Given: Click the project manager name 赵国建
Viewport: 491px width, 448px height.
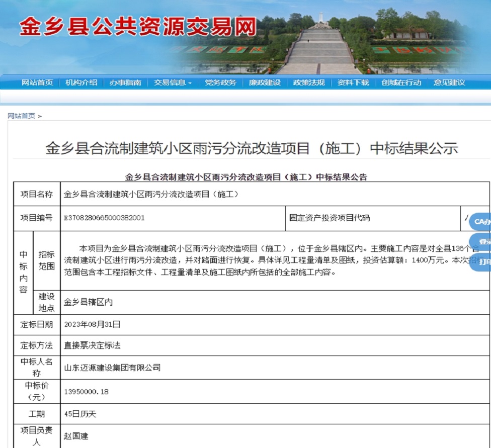Looking at the screenshot, I should click(x=76, y=436).
